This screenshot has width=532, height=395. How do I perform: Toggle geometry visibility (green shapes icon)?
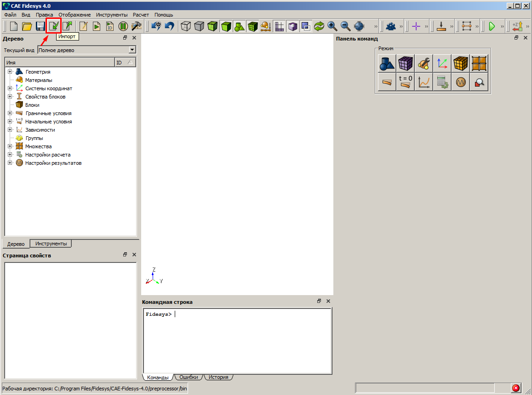pos(239,26)
